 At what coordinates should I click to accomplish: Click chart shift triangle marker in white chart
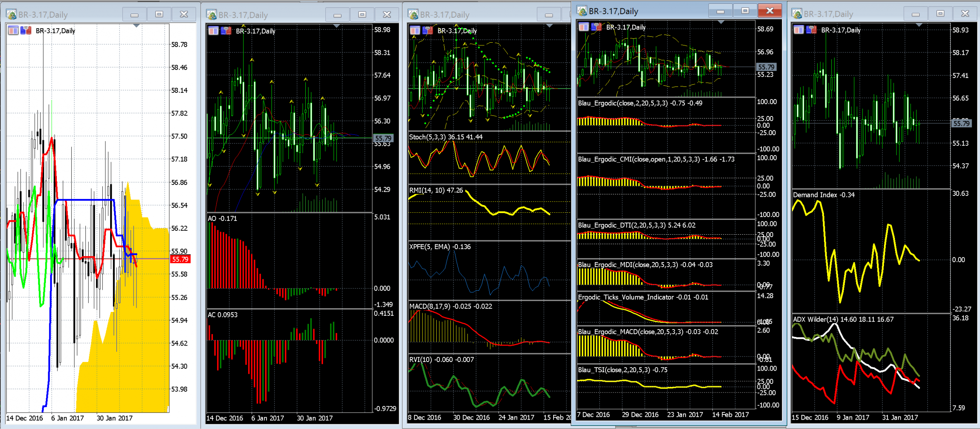[x=136, y=26]
